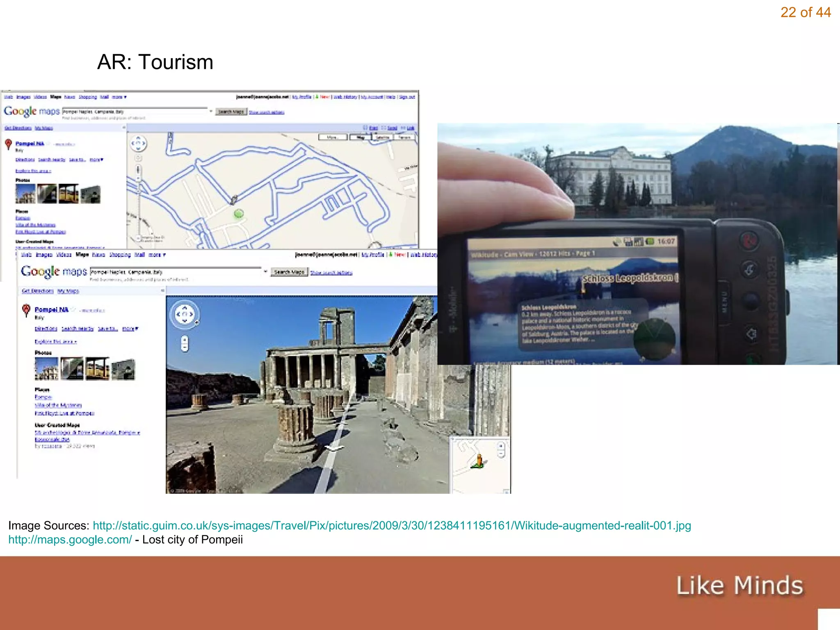The width and height of the screenshot is (840, 630).
Task: Click the red Pompei pin in Street View screenshot
Action: click(x=26, y=310)
